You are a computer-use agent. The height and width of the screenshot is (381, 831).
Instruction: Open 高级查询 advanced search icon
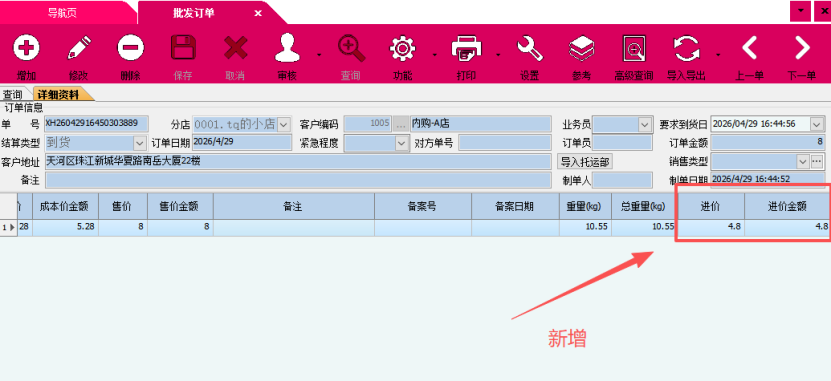click(x=634, y=49)
